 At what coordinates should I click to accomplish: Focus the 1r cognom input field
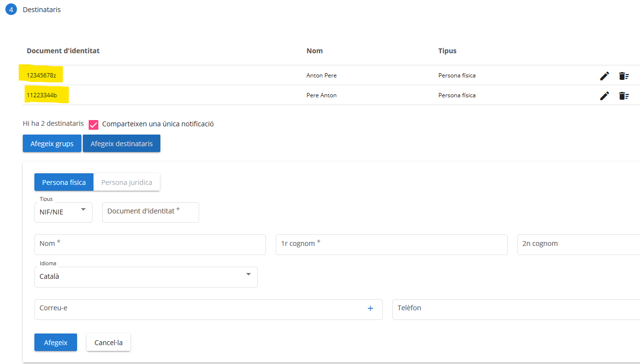pos(391,244)
